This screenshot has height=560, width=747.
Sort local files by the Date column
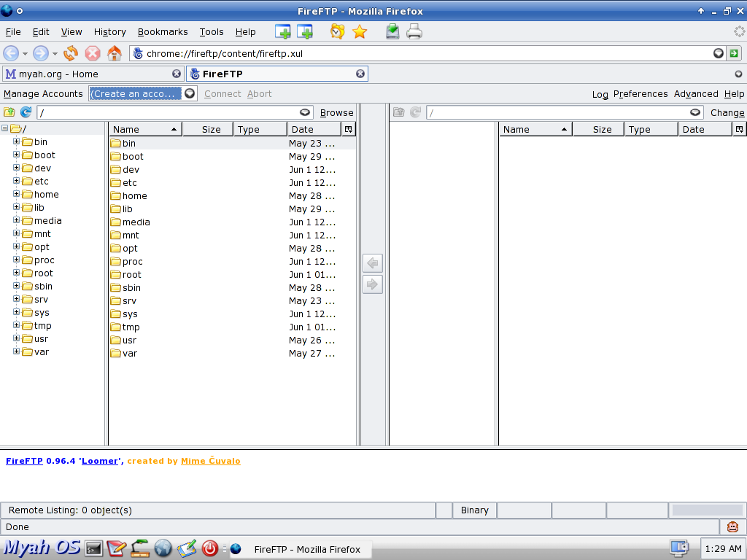coord(314,129)
